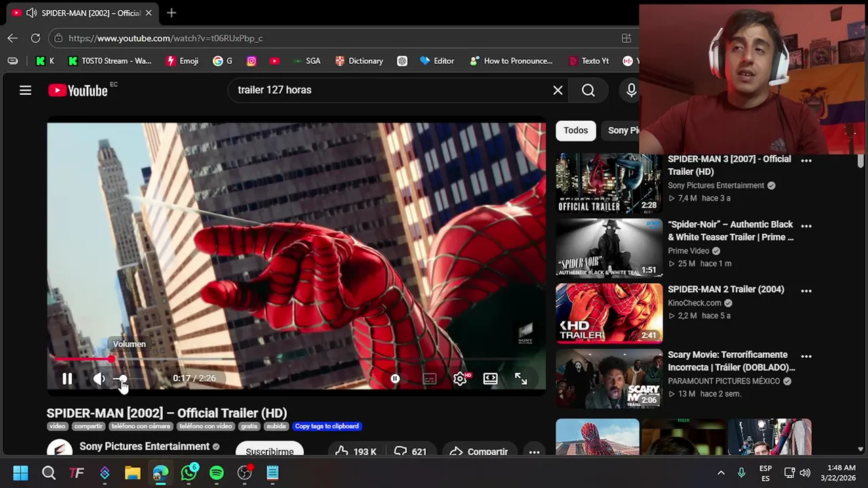The width and height of the screenshot is (868, 488).
Task: Switch to SPIDER-MAN [2002] browser tab
Action: tap(81, 13)
